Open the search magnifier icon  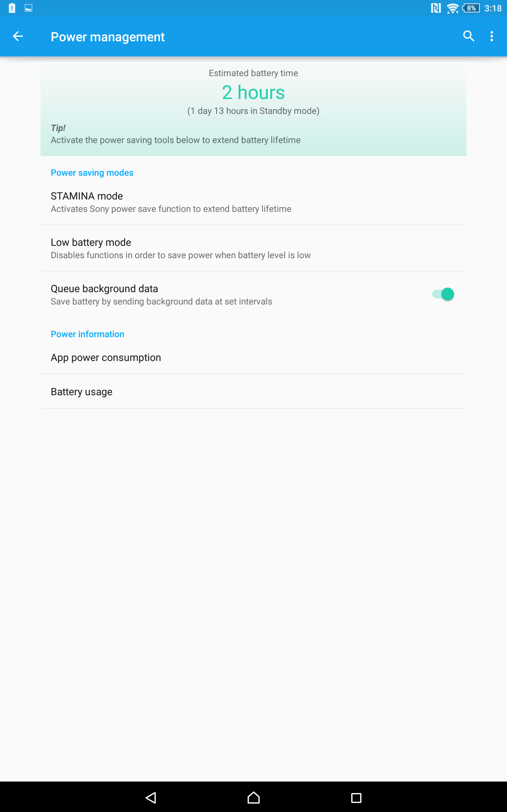[468, 36]
